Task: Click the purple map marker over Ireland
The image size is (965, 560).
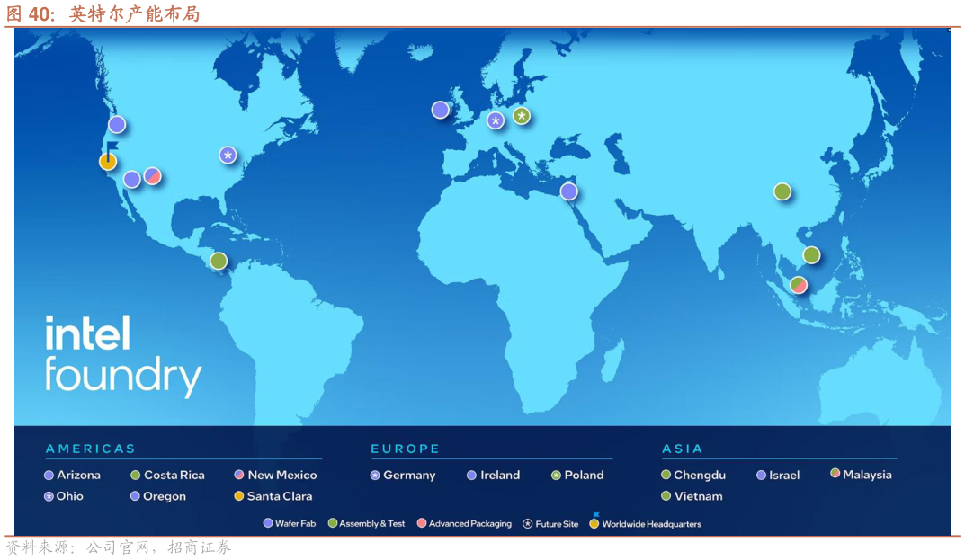Action: coord(440,111)
